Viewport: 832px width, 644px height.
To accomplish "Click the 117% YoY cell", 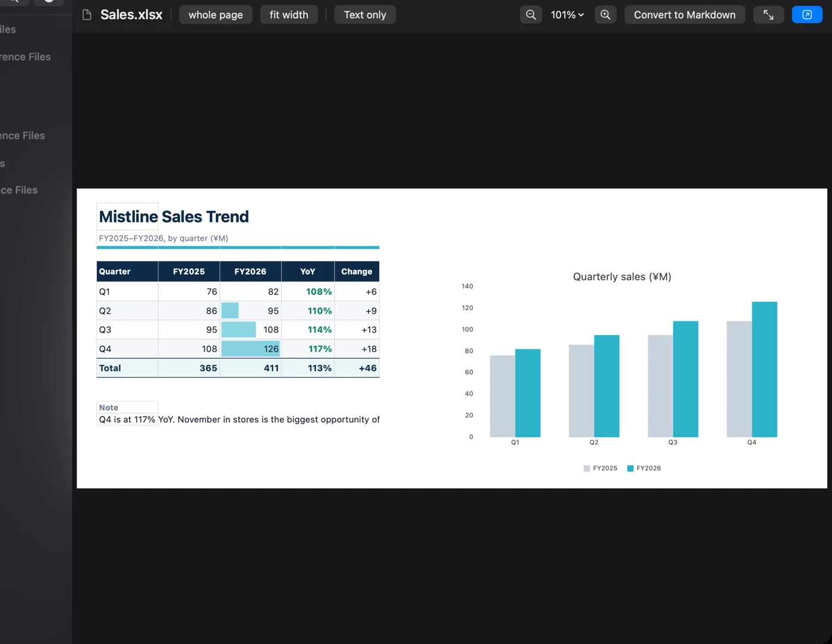I will pos(308,349).
